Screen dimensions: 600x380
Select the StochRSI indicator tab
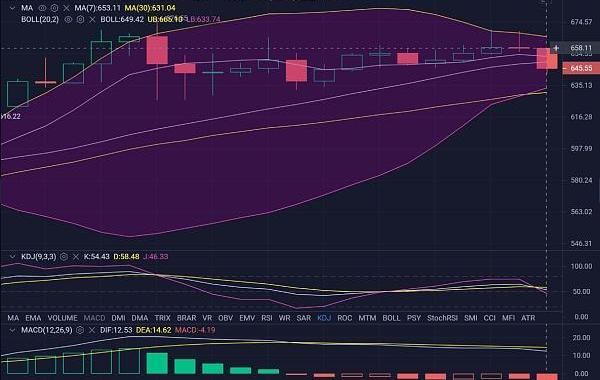442,318
